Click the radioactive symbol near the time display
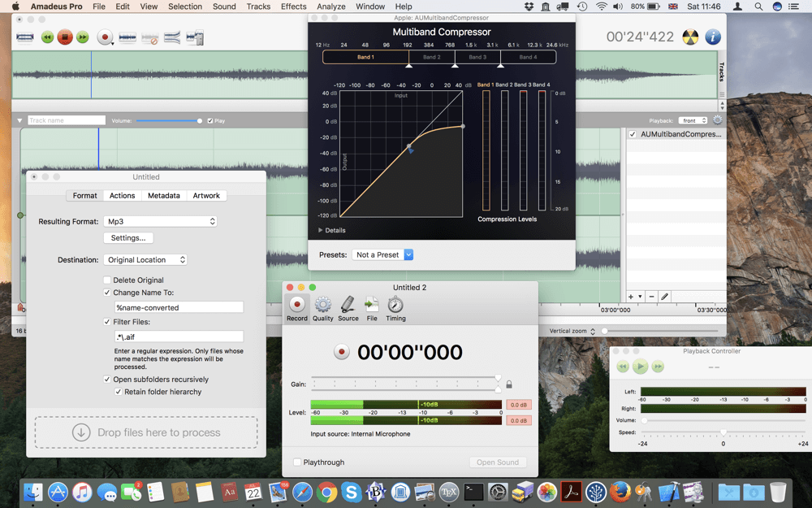The height and width of the screenshot is (508, 812). pos(690,36)
